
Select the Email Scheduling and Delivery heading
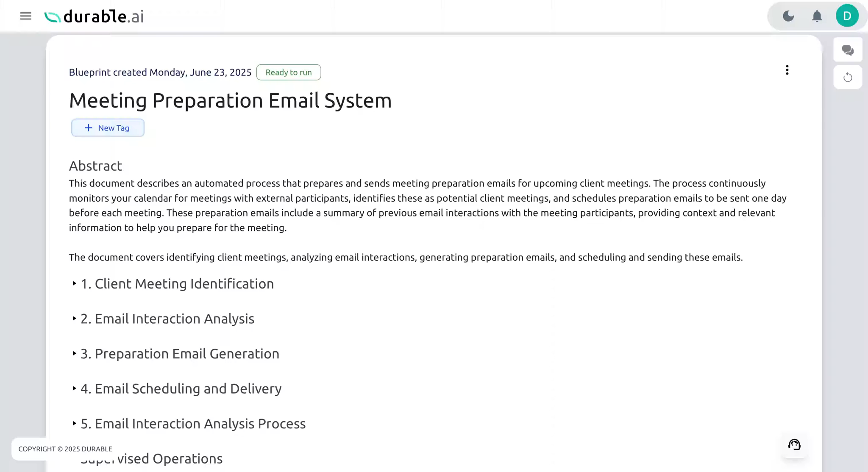181,389
